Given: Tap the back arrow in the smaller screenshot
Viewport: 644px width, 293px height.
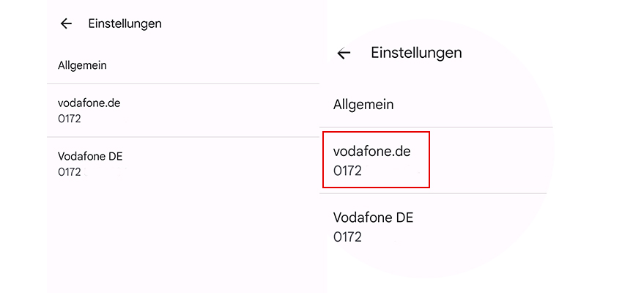Looking at the screenshot, I should point(66,23).
